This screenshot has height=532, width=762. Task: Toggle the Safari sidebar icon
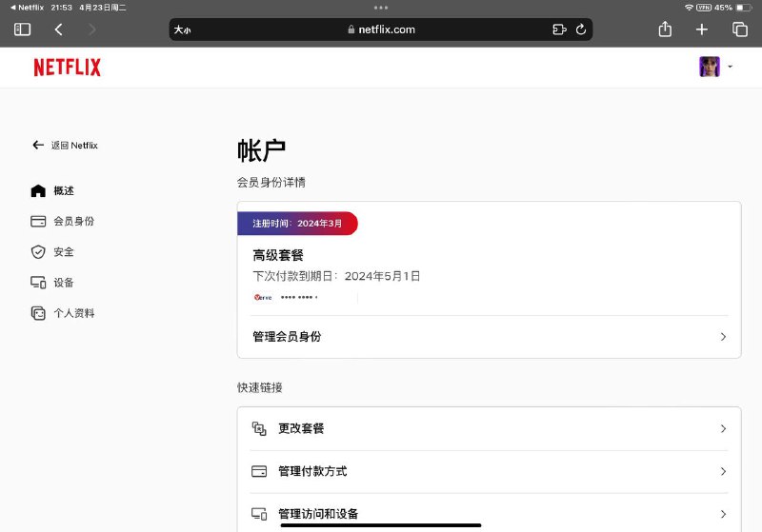click(x=22, y=30)
